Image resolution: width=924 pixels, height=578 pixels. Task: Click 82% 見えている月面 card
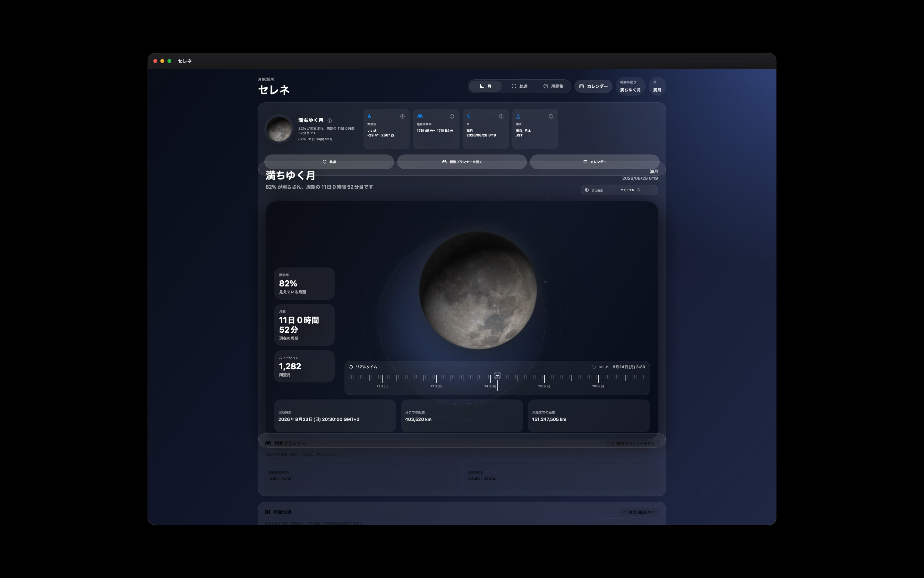[x=304, y=283]
